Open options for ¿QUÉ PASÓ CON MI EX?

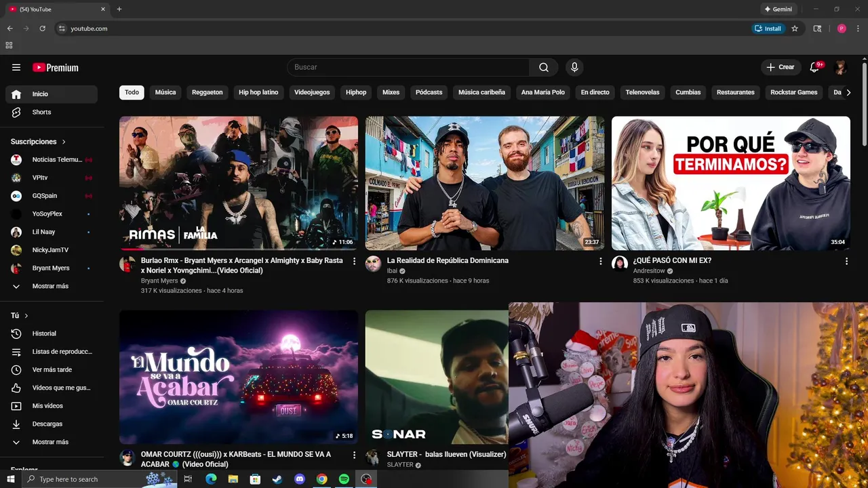pyautogui.click(x=846, y=261)
